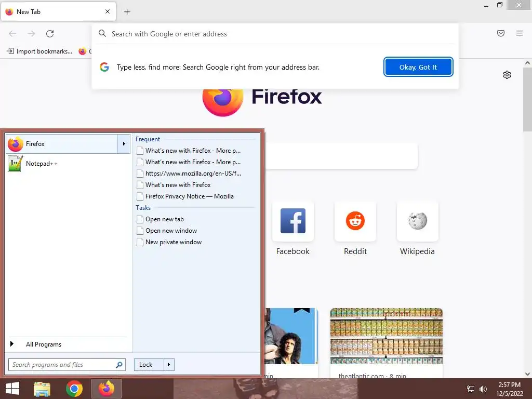Image resolution: width=532 pixels, height=399 pixels.
Task: Click the Firefox logo on new tab page
Action: (x=223, y=102)
